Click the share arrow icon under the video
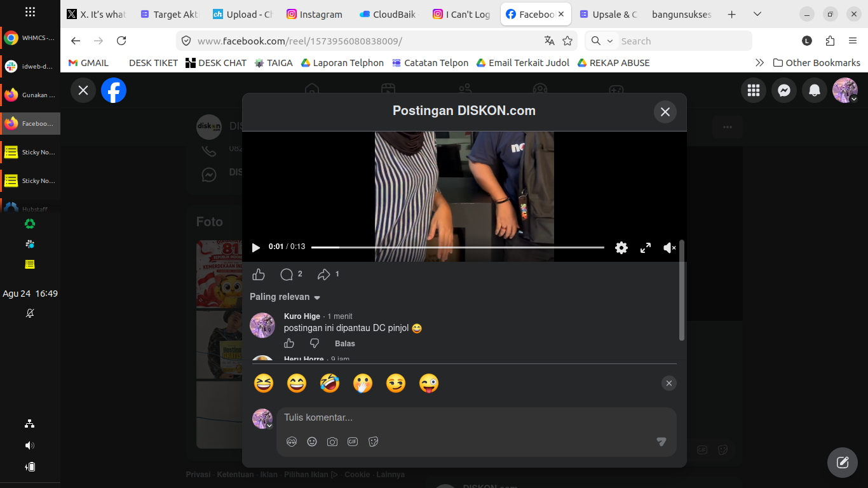Image resolution: width=868 pixels, height=488 pixels. pyautogui.click(x=324, y=274)
